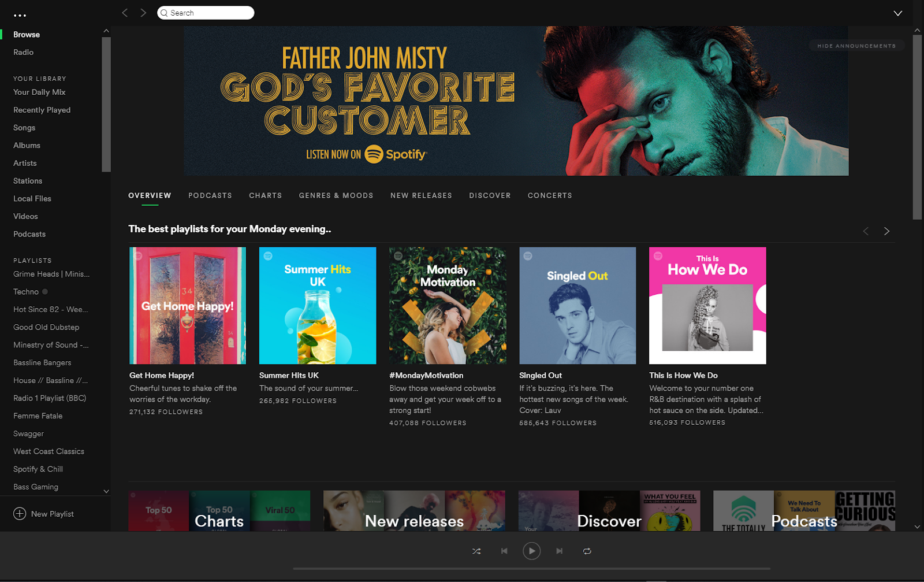Click the New Playlist plus icon

click(x=20, y=514)
